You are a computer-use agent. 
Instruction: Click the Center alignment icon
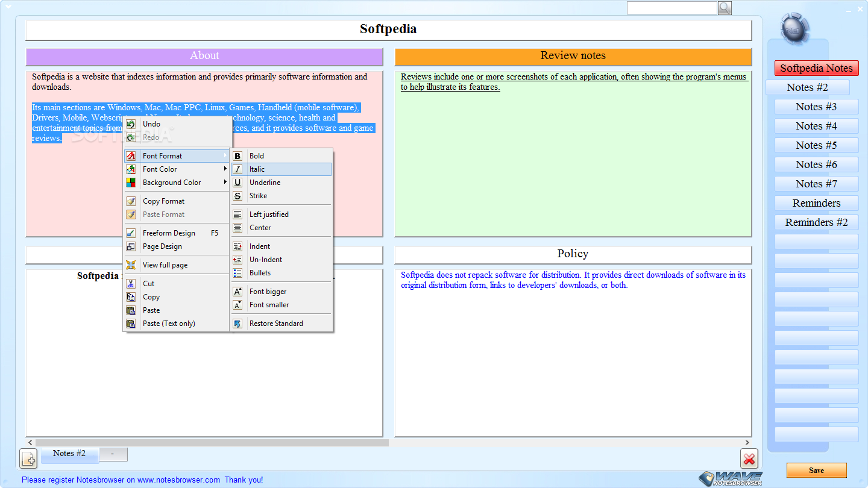(237, 227)
